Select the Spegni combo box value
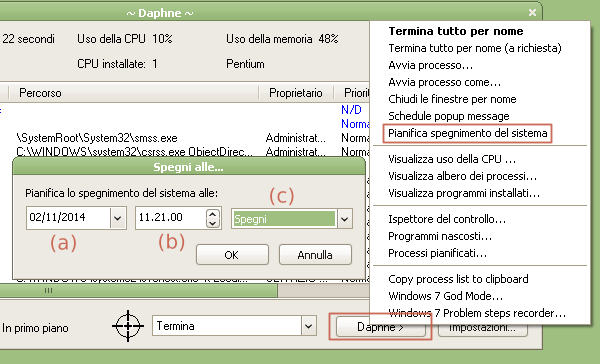 click(x=284, y=219)
